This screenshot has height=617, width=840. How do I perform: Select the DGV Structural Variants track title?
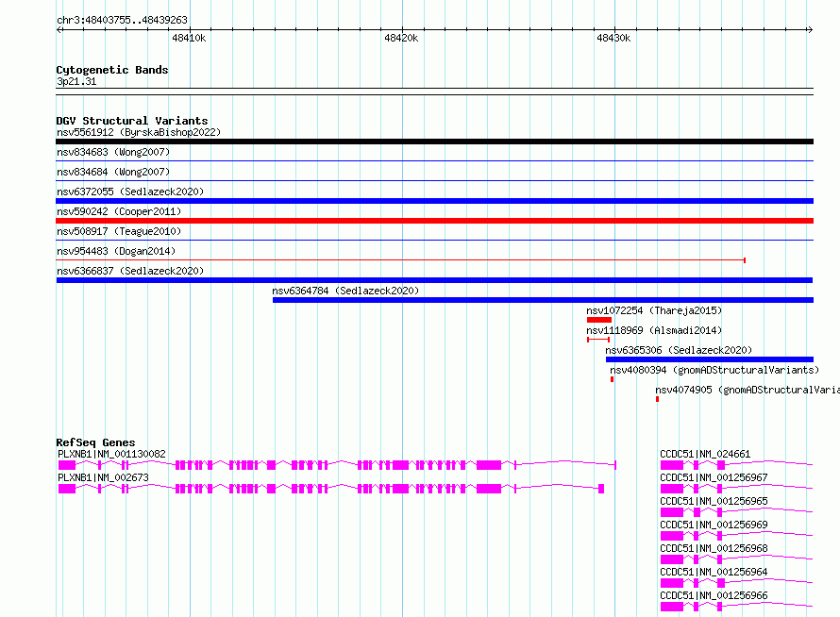[x=132, y=121]
